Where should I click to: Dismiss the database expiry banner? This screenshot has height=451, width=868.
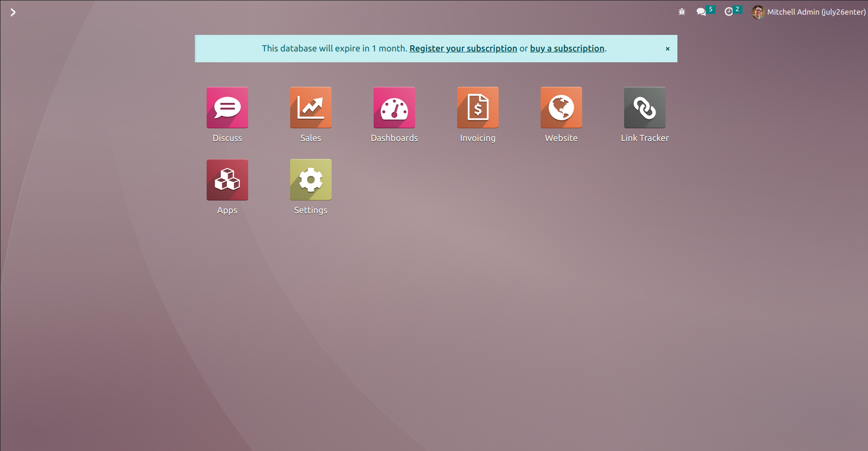click(668, 49)
